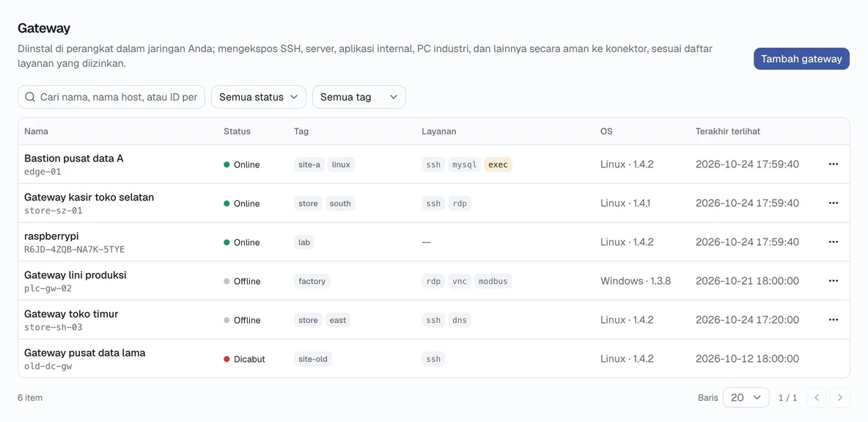This screenshot has width=868, height=422.
Task: Click the 6 item count label
Action: coord(30,398)
